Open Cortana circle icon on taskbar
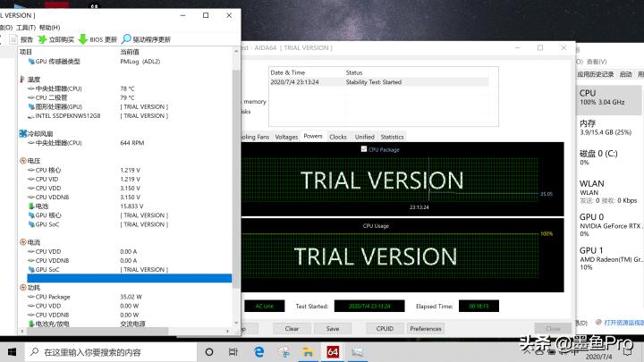 [209, 352]
